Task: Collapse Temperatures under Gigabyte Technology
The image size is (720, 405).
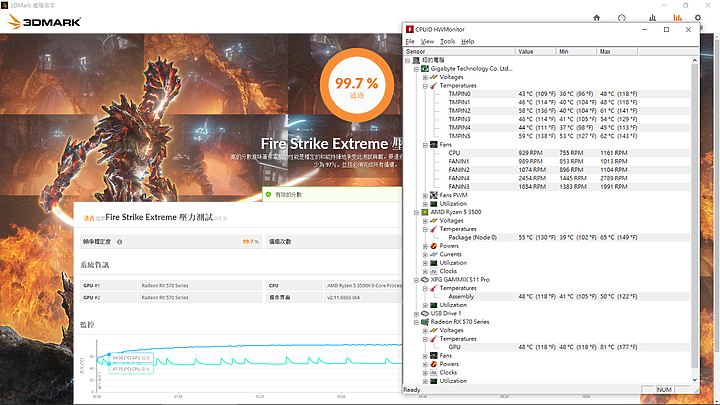Action: tap(425, 86)
